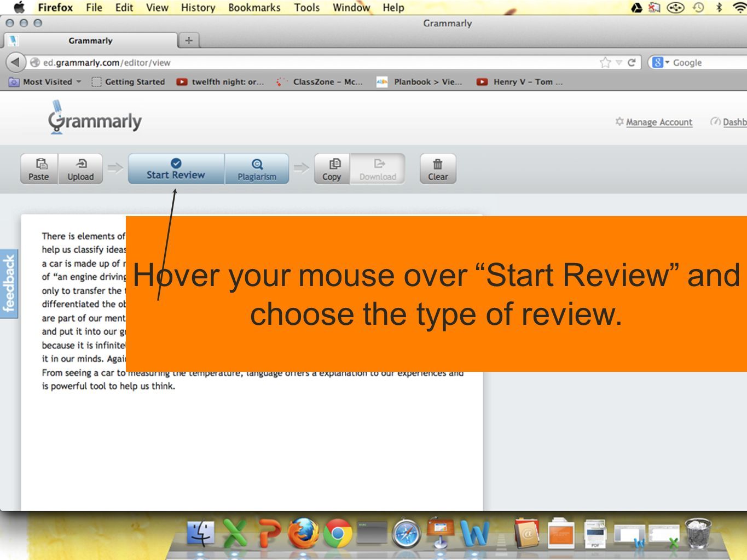747x560 pixels.
Task: Open Address Book from the Dock
Action: tap(526, 533)
